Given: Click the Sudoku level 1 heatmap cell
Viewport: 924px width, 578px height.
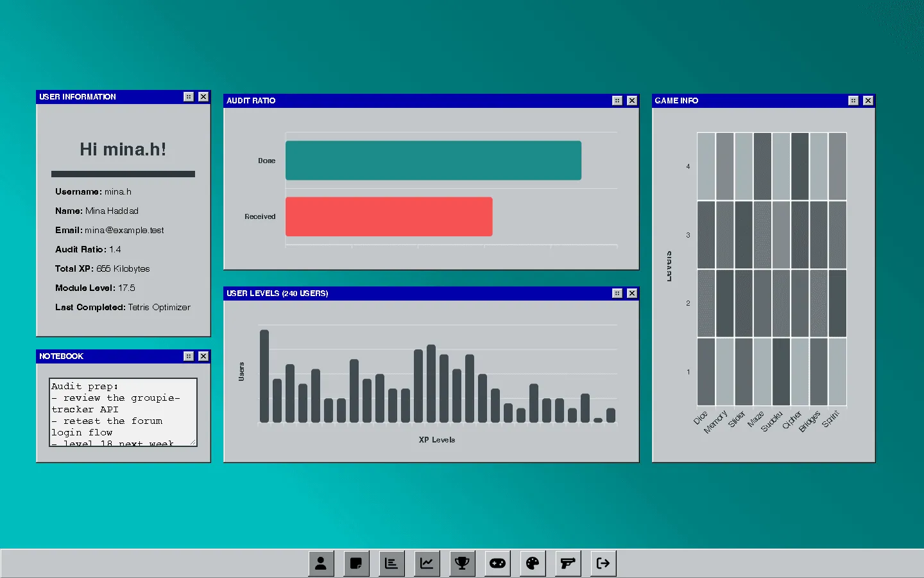Looking at the screenshot, I should pyautogui.click(x=781, y=372).
